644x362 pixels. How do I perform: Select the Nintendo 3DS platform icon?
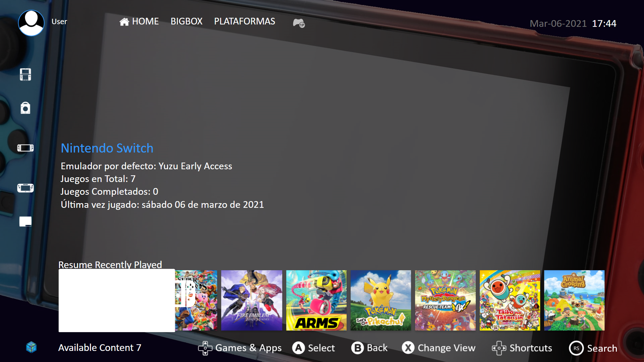click(x=25, y=74)
